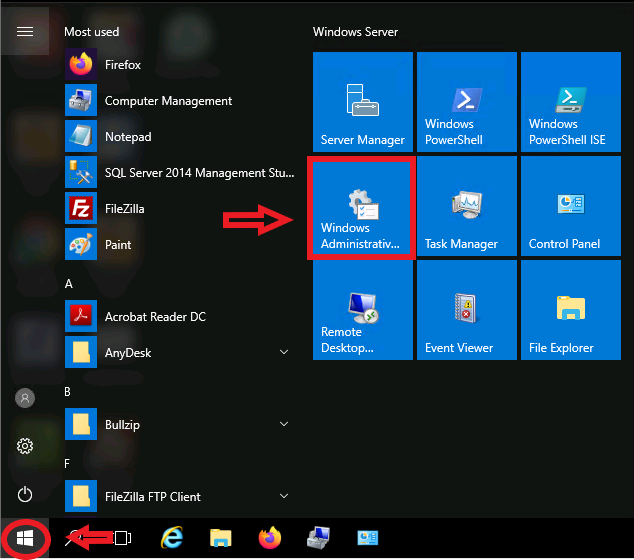Open the Windows PowerShell ISE tile

click(571, 102)
